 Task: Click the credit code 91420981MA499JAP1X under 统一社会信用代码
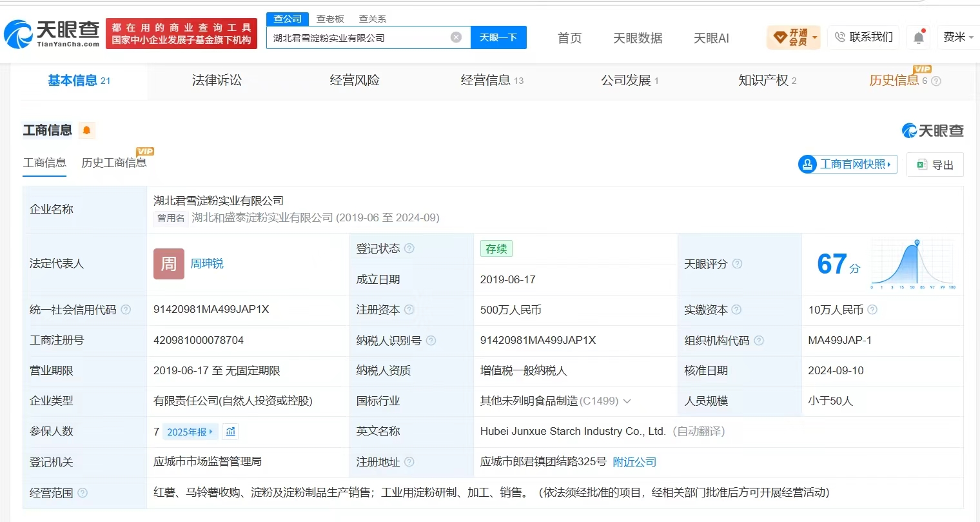[x=211, y=310]
